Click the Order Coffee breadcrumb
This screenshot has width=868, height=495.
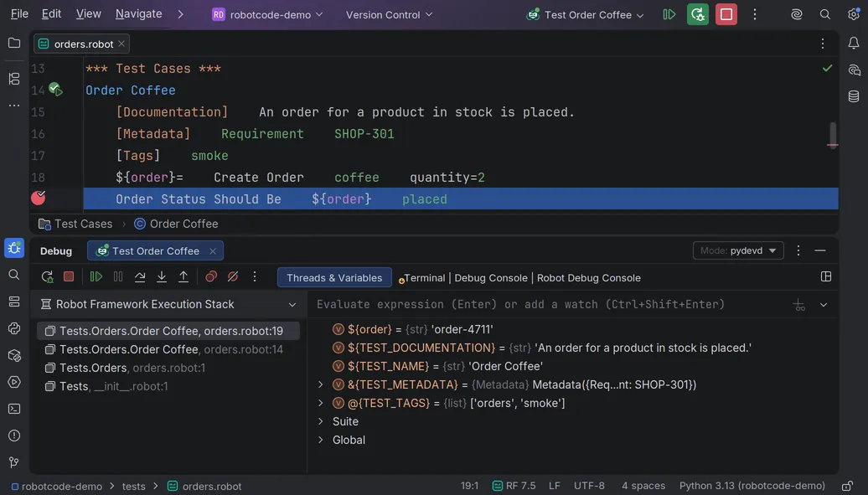tap(177, 224)
